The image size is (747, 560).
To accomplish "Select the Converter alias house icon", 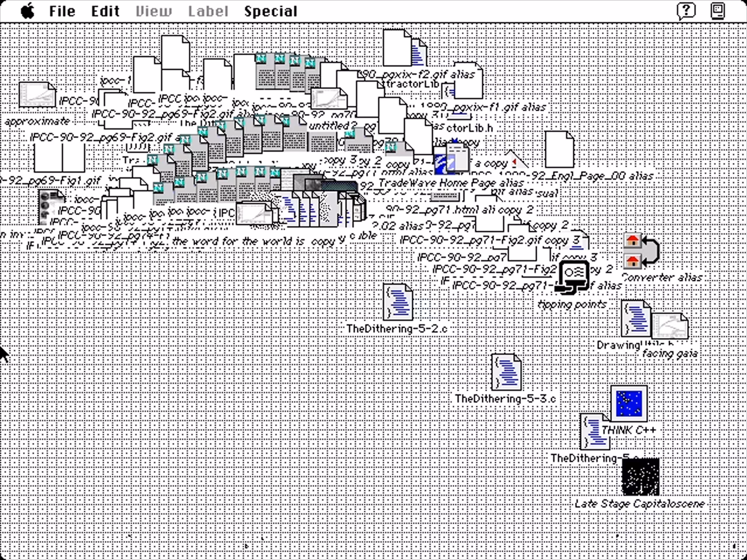I will [x=640, y=251].
